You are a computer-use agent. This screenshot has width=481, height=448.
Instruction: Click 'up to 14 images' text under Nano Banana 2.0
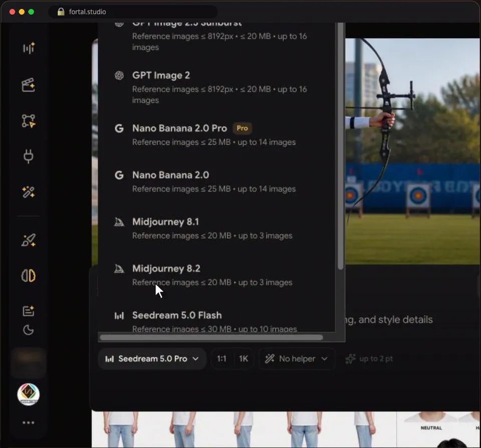click(x=267, y=189)
